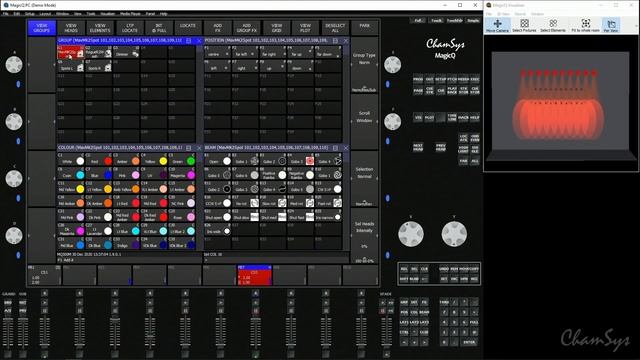Choose the red highlighted Gobo 3 beam palette
Image resolution: width=640 pixels, height=360 pixels.
pyautogui.click(x=301, y=160)
